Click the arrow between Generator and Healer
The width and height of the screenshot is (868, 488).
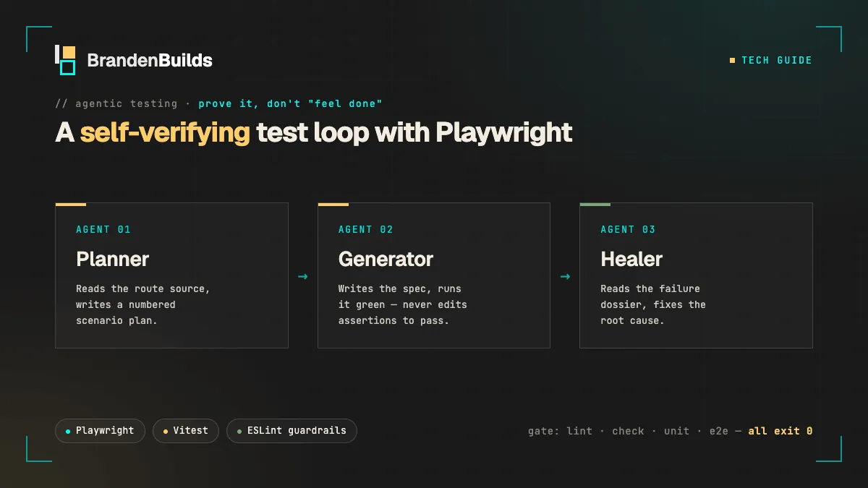click(565, 276)
